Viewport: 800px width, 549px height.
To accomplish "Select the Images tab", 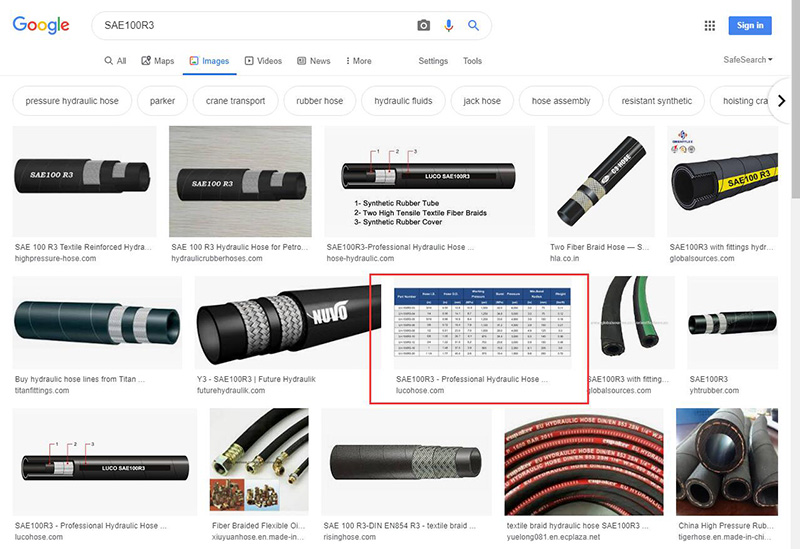I will (209, 61).
